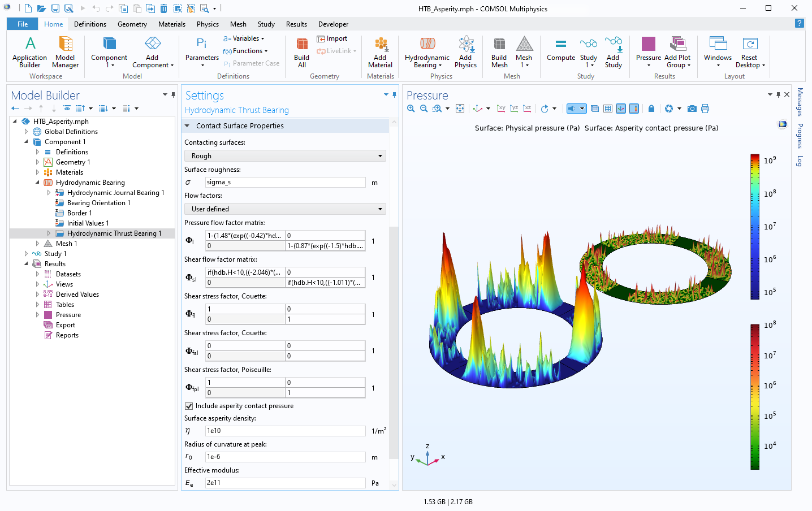Toggle the color legend display button
Viewport: 812px width, 511px height.
tap(634, 109)
